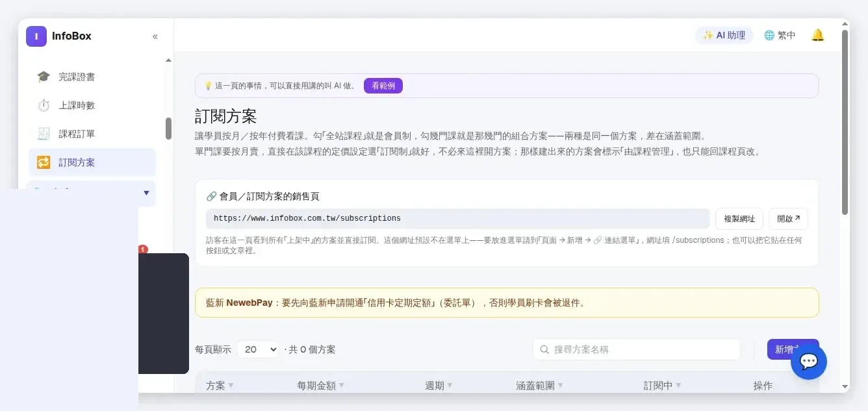The height and width of the screenshot is (411, 868).
Task: Click the 藍新 NewebPay warning notice
Action: pyautogui.click(x=507, y=303)
